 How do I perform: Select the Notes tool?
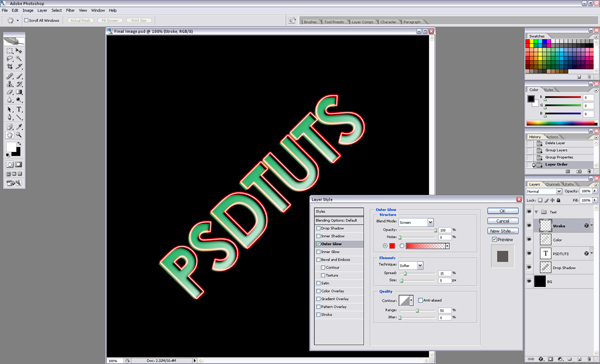[10, 127]
